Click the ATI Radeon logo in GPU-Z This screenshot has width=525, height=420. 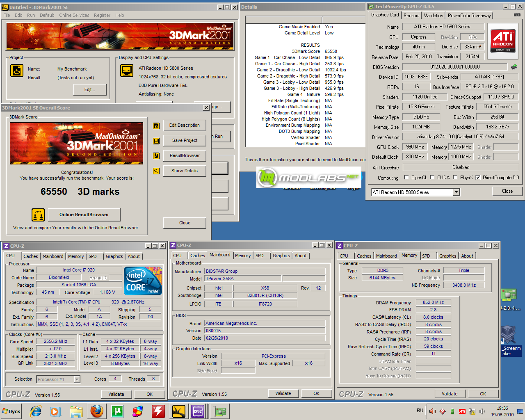503,41
